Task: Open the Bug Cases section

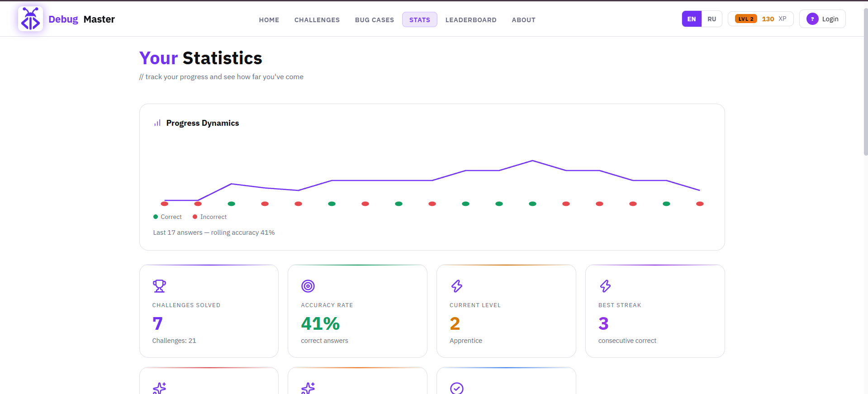Action: pyautogui.click(x=375, y=20)
